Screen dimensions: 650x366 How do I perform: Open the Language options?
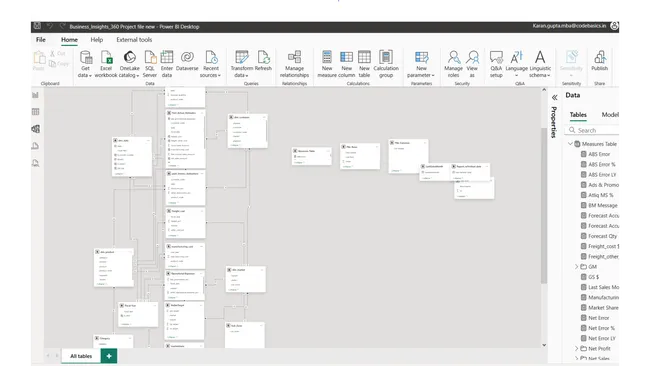(x=517, y=64)
